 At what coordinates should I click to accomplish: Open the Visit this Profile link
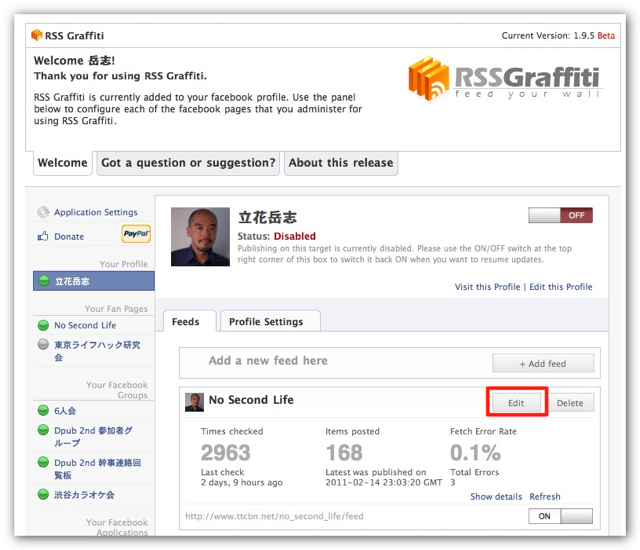tap(487, 287)
